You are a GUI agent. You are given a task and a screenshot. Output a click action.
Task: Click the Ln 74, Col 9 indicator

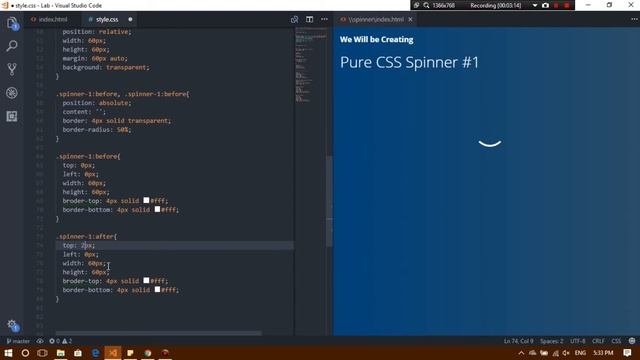coord(518,341)
